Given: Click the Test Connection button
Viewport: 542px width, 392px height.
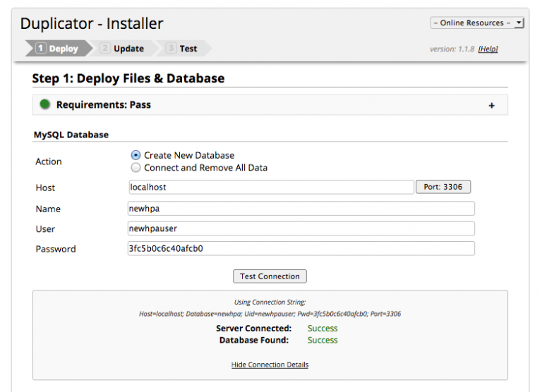Looking at the screenshot, I should tap(270, 276).
